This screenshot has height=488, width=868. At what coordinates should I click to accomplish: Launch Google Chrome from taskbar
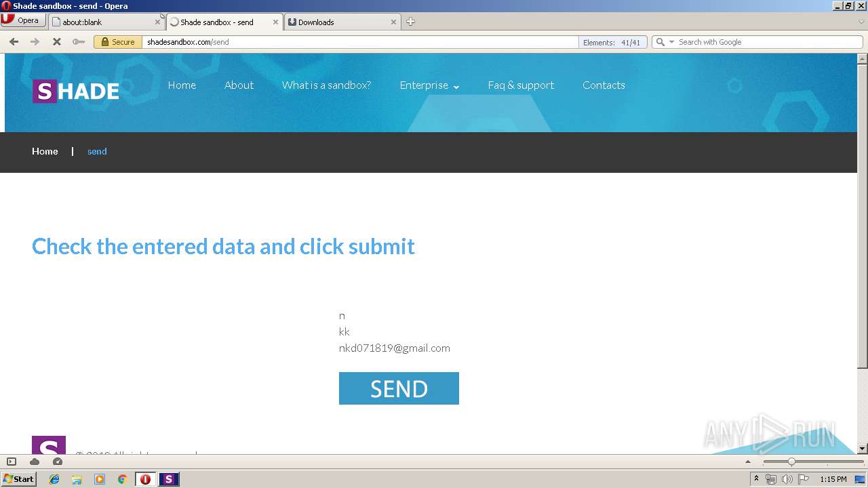[x=122, y=479]
